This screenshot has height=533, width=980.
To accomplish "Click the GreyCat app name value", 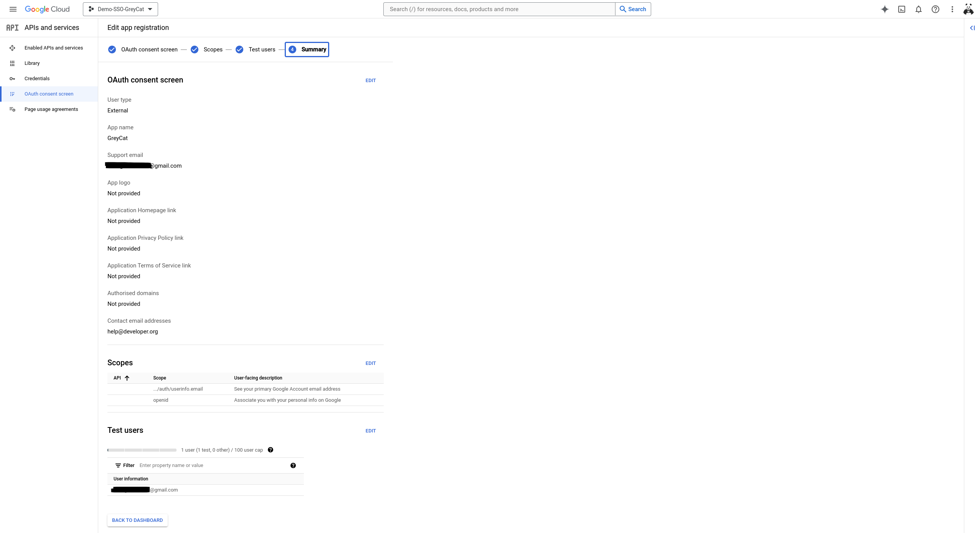I will (117, 138).
